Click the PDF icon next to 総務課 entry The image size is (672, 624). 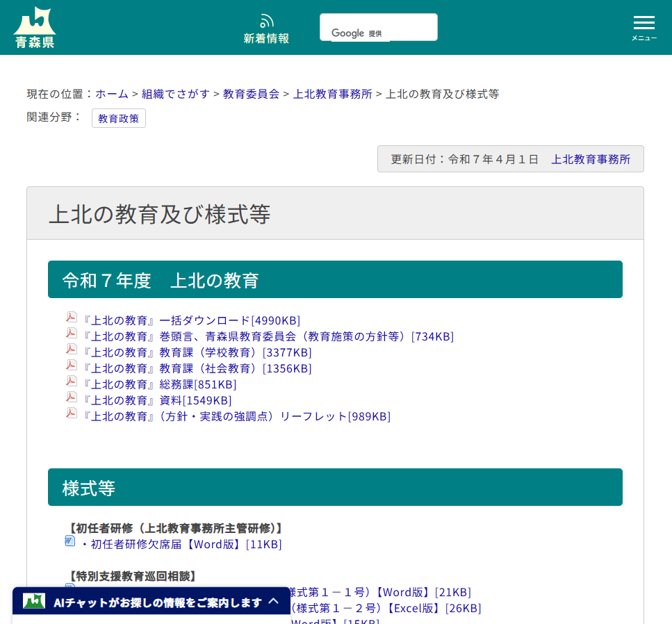pyautogui.click(x=72, y=380)
